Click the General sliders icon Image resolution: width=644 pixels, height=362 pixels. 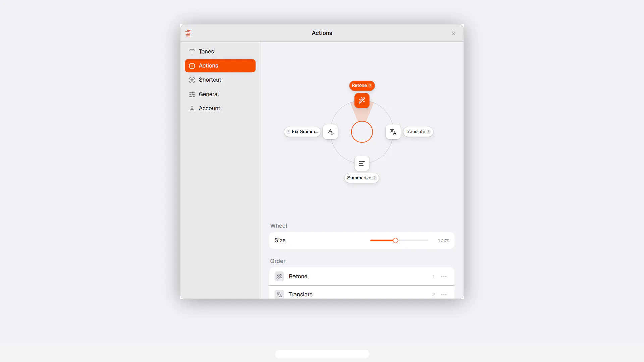coord(192,94)
